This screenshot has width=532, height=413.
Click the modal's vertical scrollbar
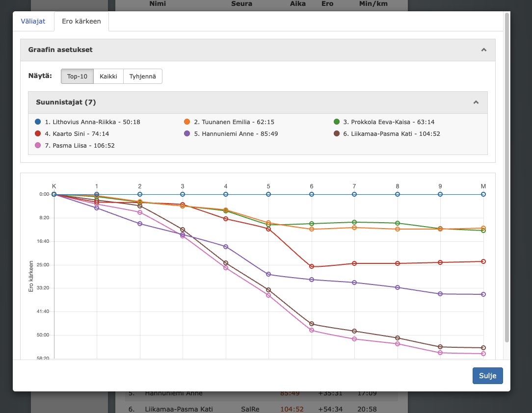pyautogui.click(x=507, y=177)
